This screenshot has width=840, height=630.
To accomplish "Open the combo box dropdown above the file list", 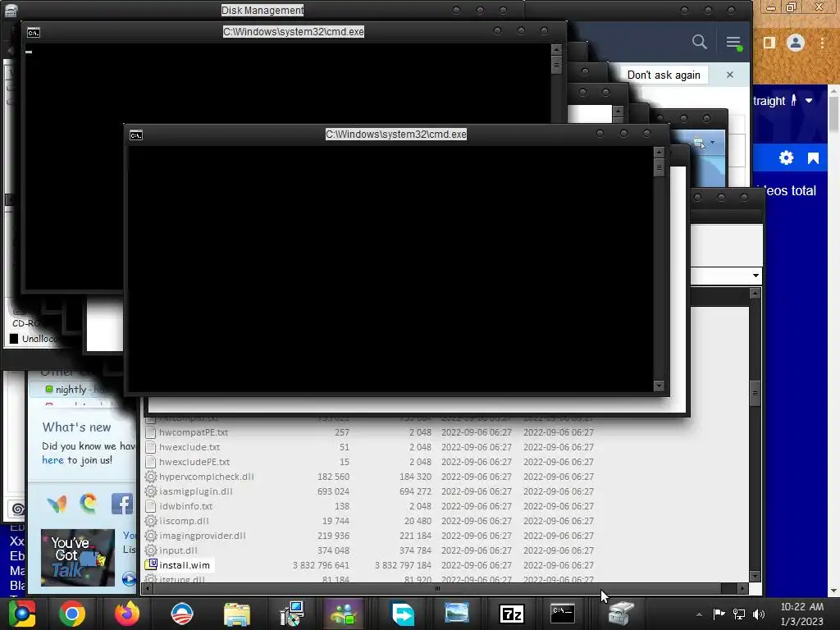I will [756, 276].
